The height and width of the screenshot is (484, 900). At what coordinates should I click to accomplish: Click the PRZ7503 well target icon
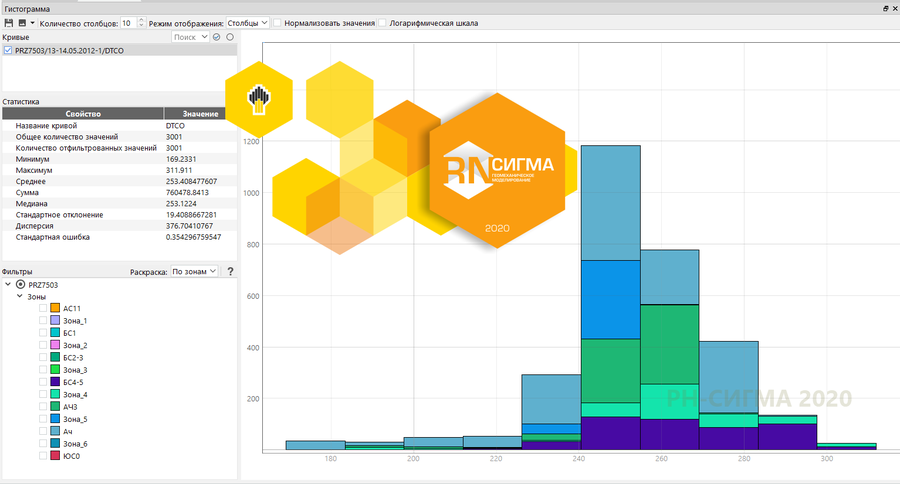(x=20, y=285)
